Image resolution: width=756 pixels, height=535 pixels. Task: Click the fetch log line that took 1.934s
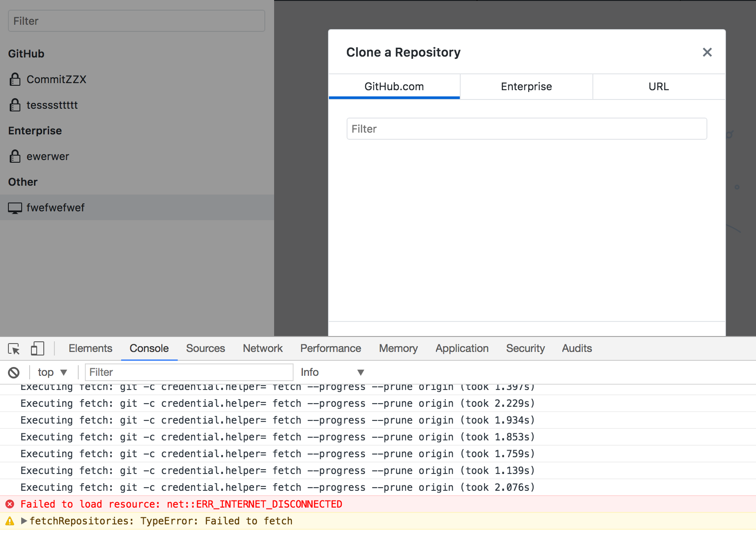(x=378, y=420)
